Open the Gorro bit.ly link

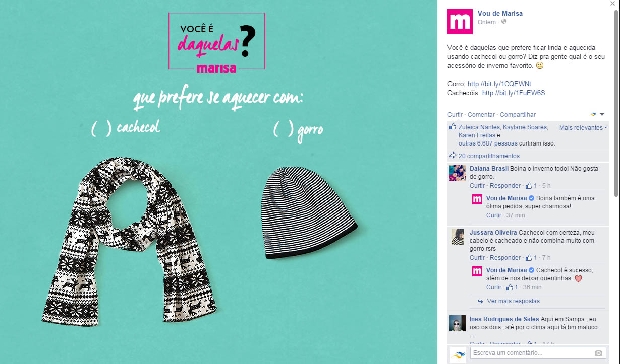(x=499, y=84)
